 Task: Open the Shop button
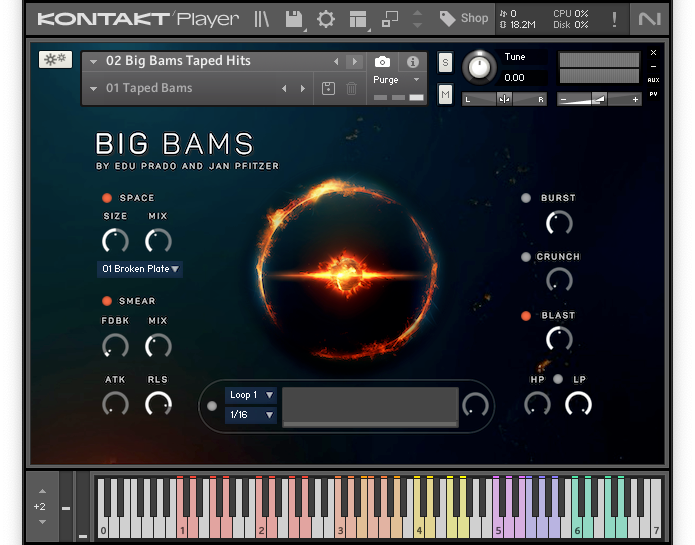click(x=464, y=18)
